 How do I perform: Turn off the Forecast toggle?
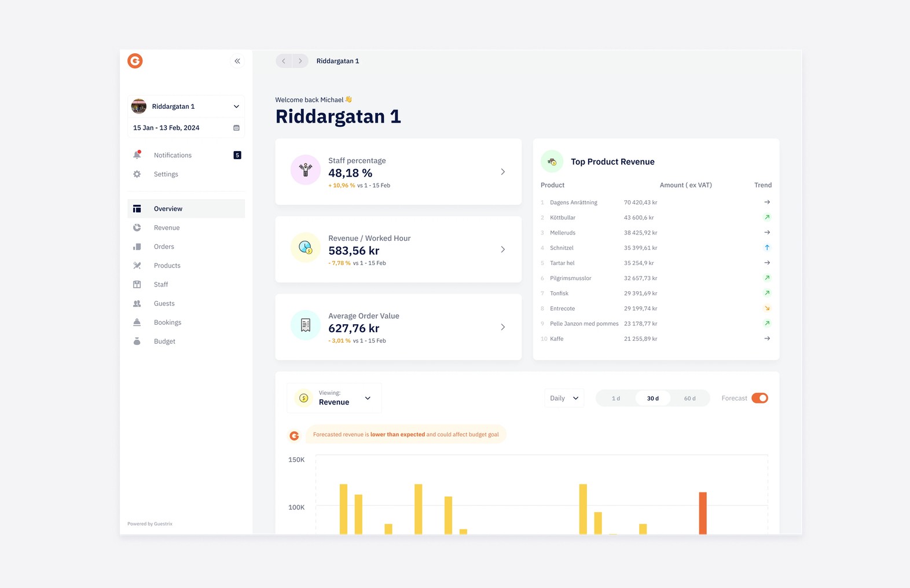click(x=759, y=398)
